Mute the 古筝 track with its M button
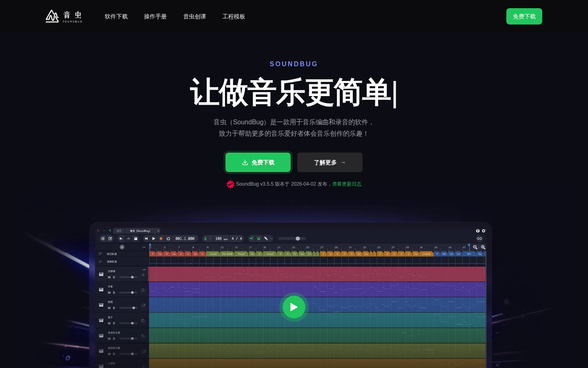The width and height of the screenshot is (588, 368). coord(109,293)
